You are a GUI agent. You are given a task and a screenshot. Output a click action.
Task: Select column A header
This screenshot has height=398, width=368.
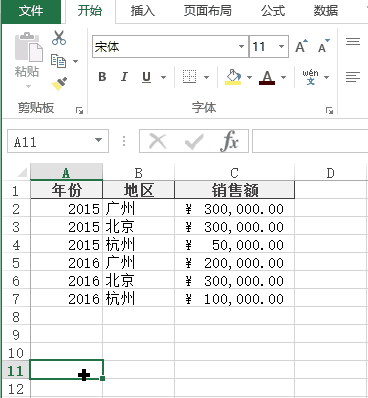[x=66, y=173]
